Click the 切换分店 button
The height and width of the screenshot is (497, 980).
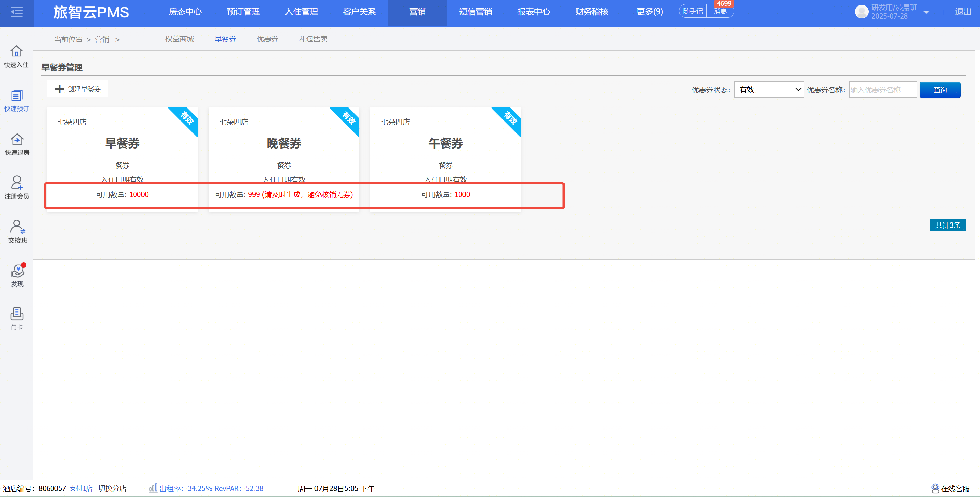click(x=112, y=488)
